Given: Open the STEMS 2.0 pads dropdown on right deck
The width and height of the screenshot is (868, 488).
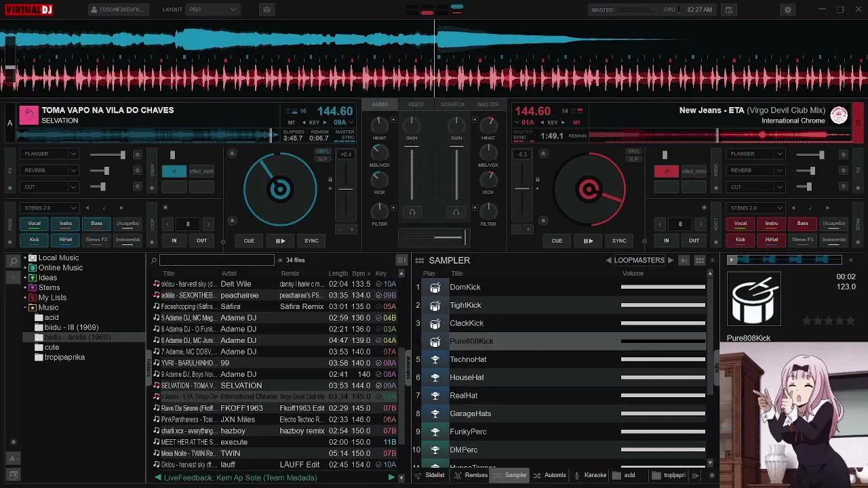Looking at the screenshot, I should tap(756, 208).
